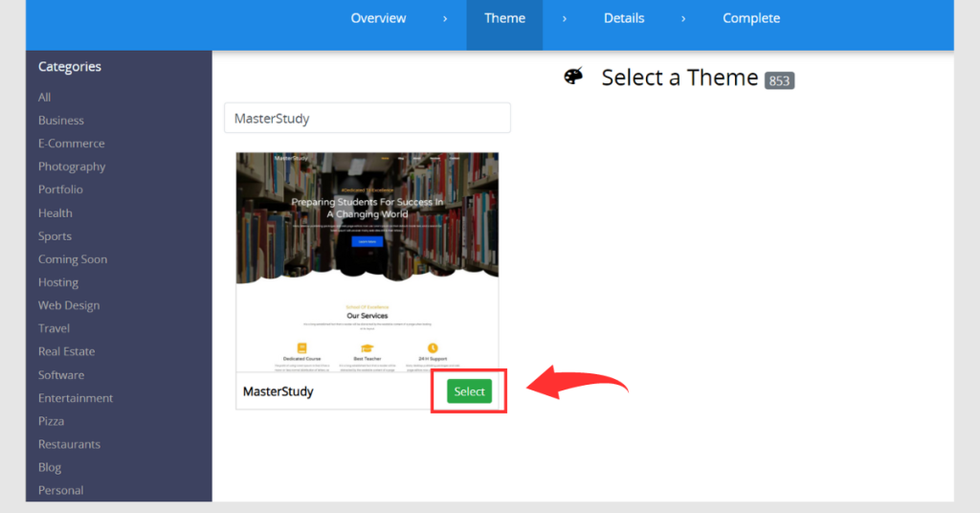Image resolution: width=980 pixels, height=513 pixels.
Task: Click the theme search field containing MasterStudy
Action: pyautogui.click(x=367, y=118)
